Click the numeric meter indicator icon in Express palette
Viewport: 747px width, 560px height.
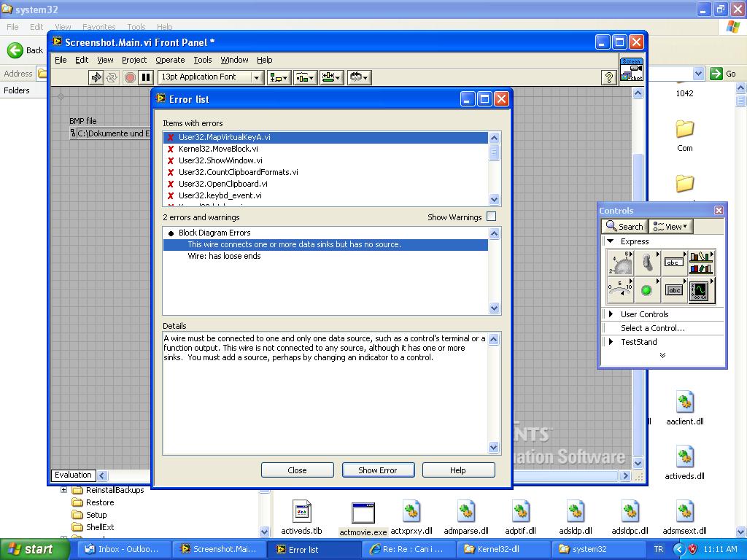pyautogui.click(x=619, y=291)
